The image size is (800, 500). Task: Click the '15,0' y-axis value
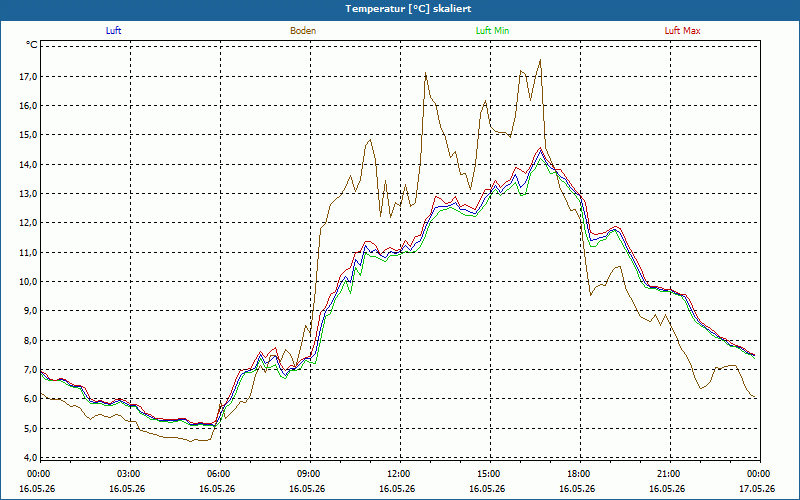[x=29, y=135]
